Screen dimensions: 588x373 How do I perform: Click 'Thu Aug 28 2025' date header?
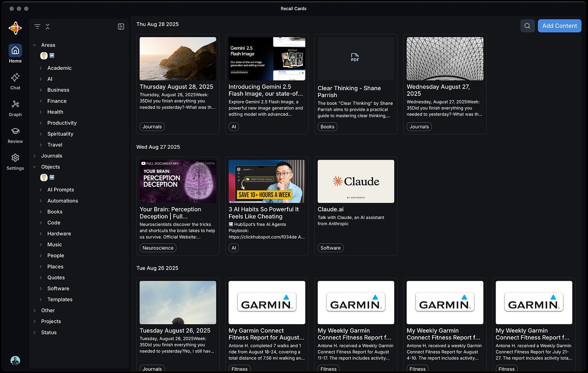pyautogui.click(x=157, y=24)
